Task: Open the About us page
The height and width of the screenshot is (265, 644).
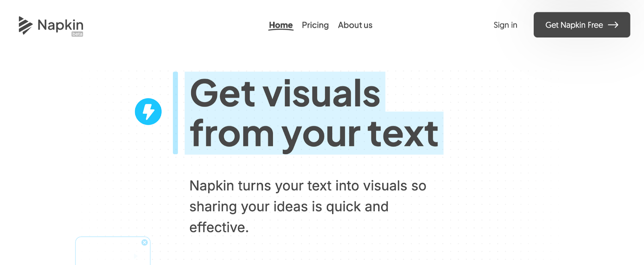Action: (x=355, y=25)
